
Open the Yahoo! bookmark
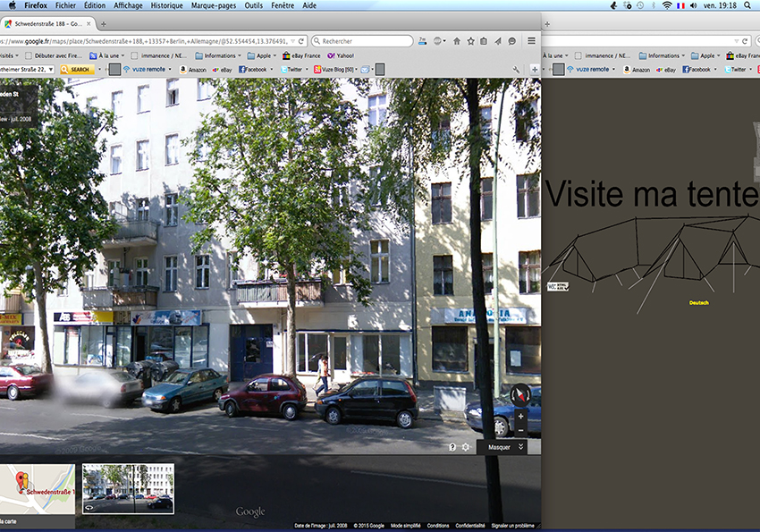coord(341,55)
